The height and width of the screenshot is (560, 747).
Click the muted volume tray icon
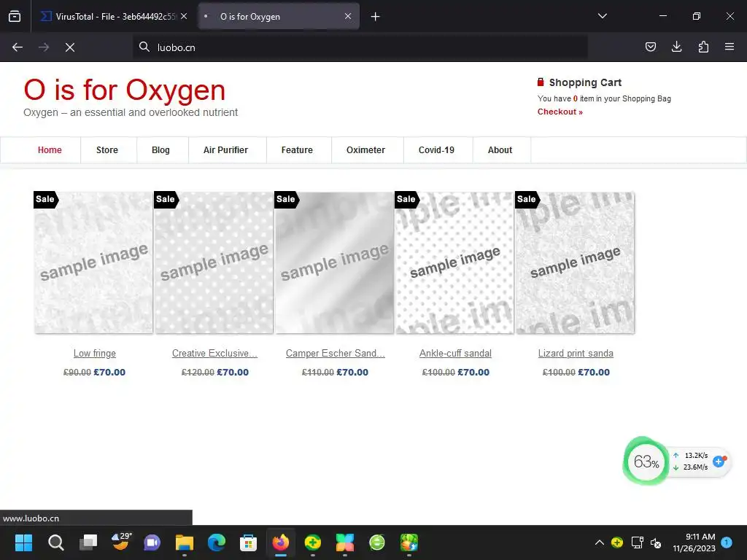(x=656, y=542)
